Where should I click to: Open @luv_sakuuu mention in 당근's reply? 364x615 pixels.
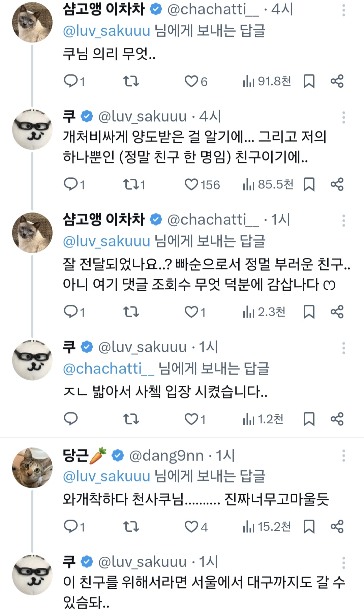[107, 476]
